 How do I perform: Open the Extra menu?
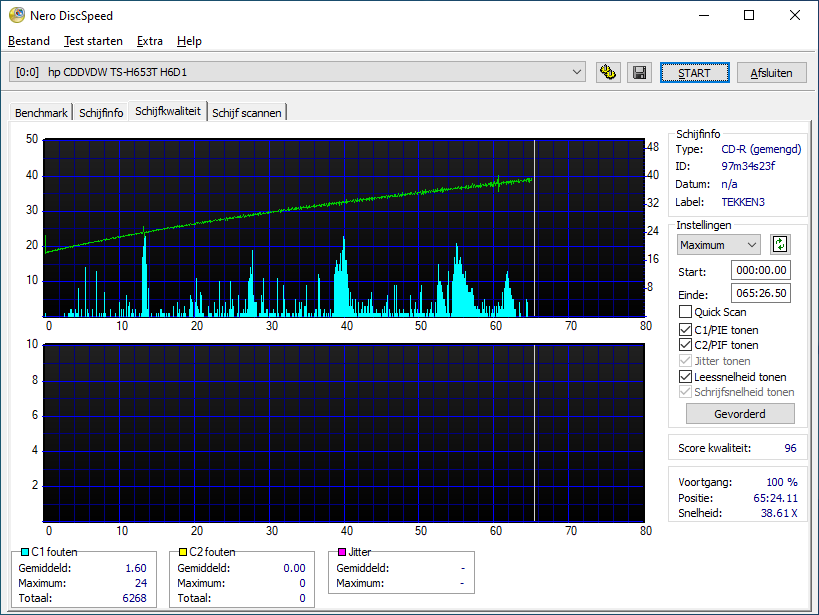[149, 41]
